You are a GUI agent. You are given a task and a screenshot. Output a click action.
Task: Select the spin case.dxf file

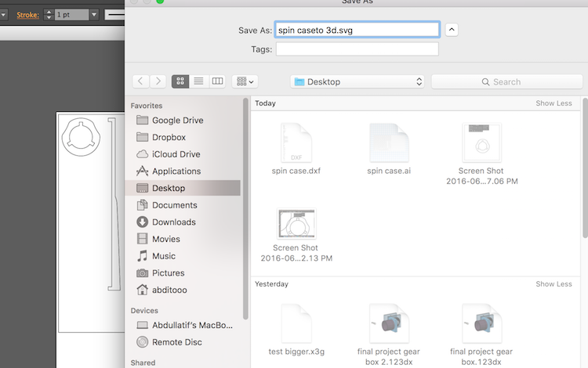pyautogui.click(x=296, y=150)
